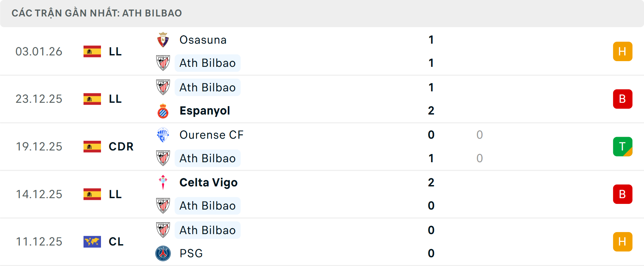Click the Spain flag beside the 03.01.26 match
Viewport: 644px width, 266px height.
[x=92, y=51]
